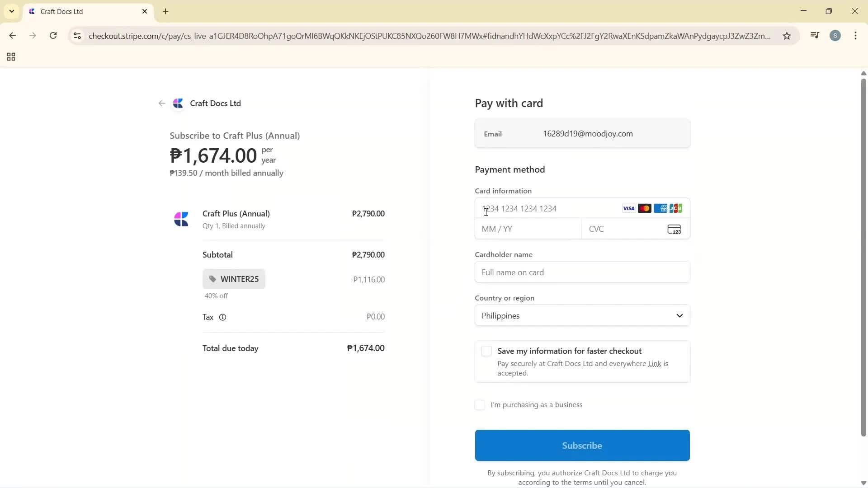Screen dimensions: 868x488
Task: Click the Visa card brand icon
Action: pos(628,208)
